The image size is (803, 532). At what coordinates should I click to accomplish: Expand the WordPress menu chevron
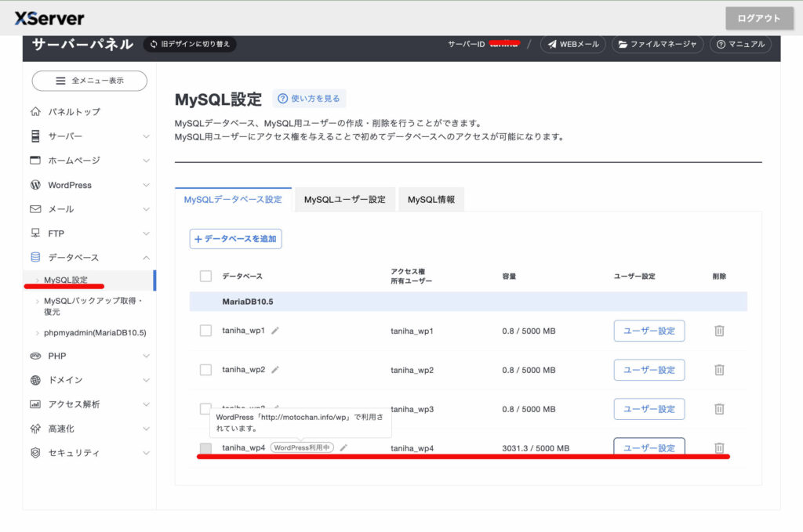[147, 185]
